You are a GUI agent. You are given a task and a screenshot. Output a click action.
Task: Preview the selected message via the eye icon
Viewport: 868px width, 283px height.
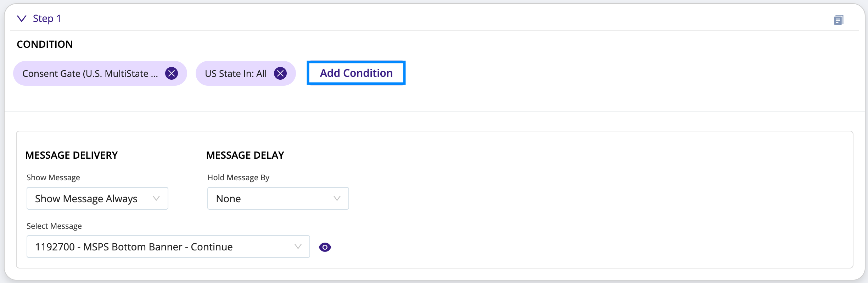tap(325, 247)
